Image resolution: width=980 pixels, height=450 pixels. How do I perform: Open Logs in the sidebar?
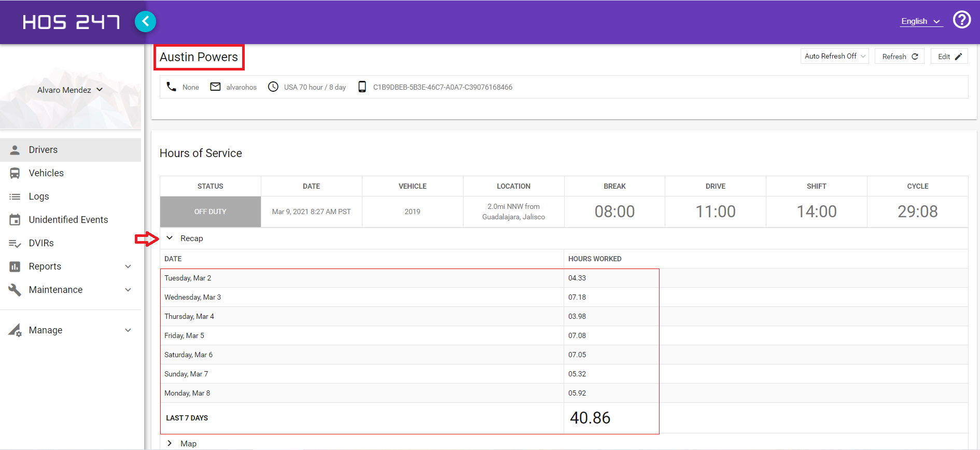71,196
